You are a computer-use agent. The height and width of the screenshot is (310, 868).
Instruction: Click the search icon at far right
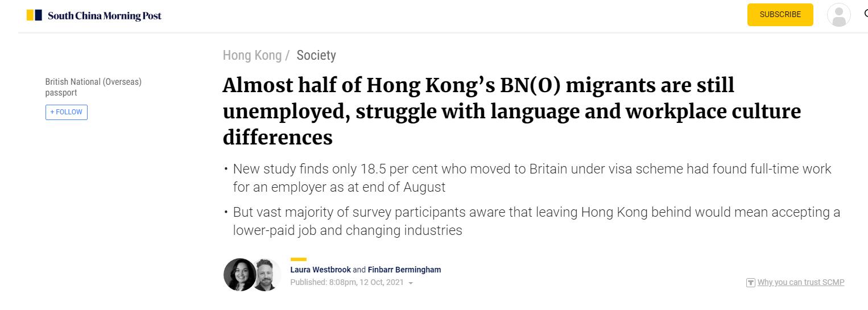click(865, 15)
